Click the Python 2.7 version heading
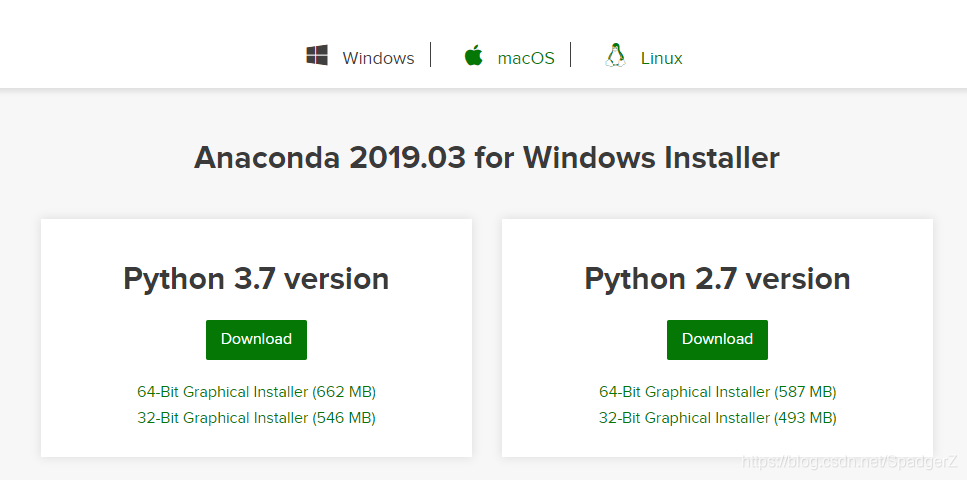The width and height of the screenshot is (967, 480). pos(717,278)
